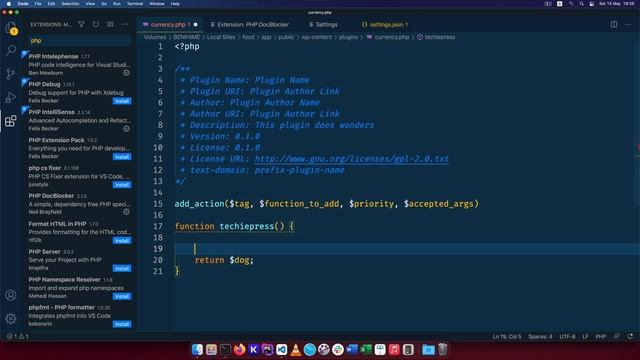Click the extensions search field containing php
Screen dimensions: 640x360
click(80, 40)
